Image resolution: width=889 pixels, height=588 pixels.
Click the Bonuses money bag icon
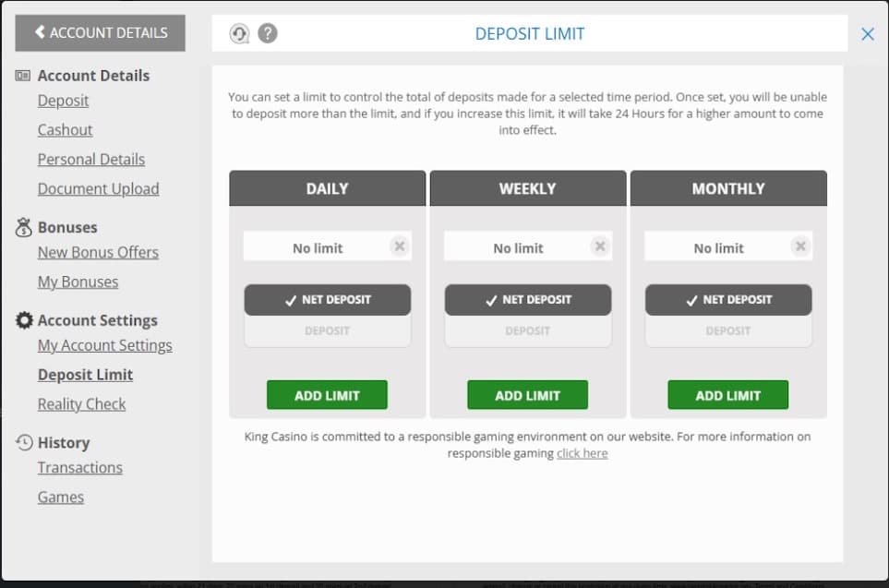[23, 227]
